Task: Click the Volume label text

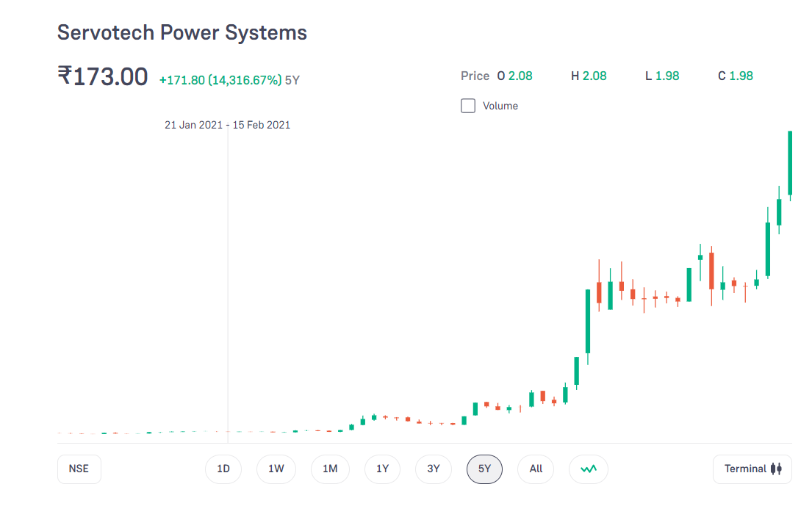Action: (x=500, y=106)
